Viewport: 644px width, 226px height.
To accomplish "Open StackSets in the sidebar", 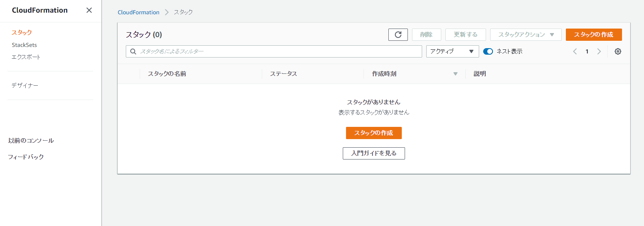I will coord(24,45).
